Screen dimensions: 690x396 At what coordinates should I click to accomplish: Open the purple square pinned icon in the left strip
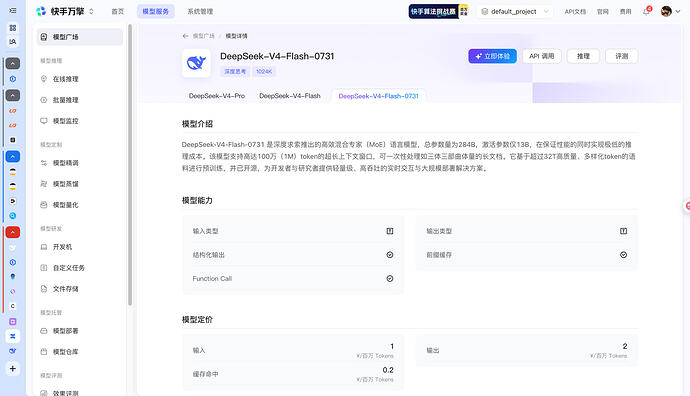point(13,322)
